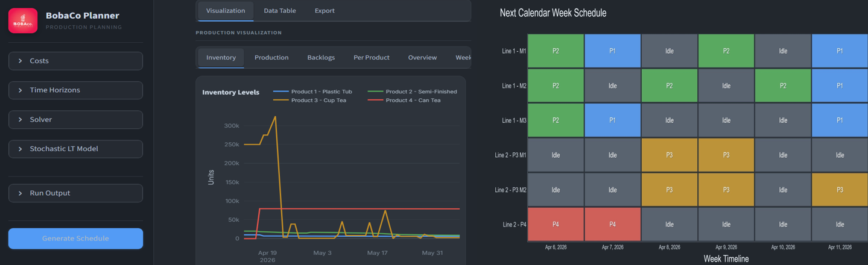
Task: Expand the Time Horizons section
Action: point(75,90)
